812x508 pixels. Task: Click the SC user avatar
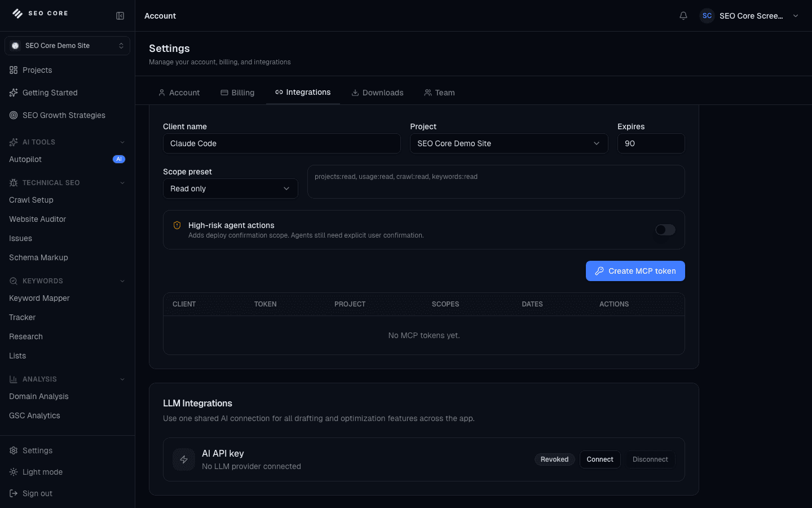tap(707, 16)
